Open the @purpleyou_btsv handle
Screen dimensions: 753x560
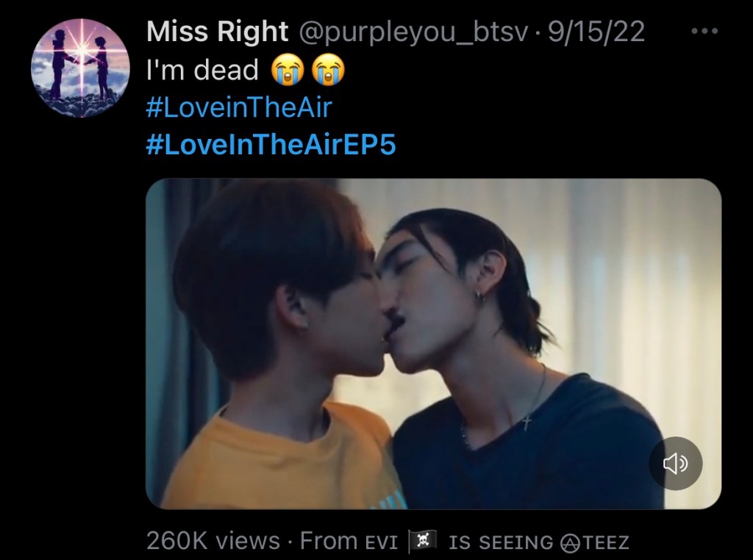[413, 32]
